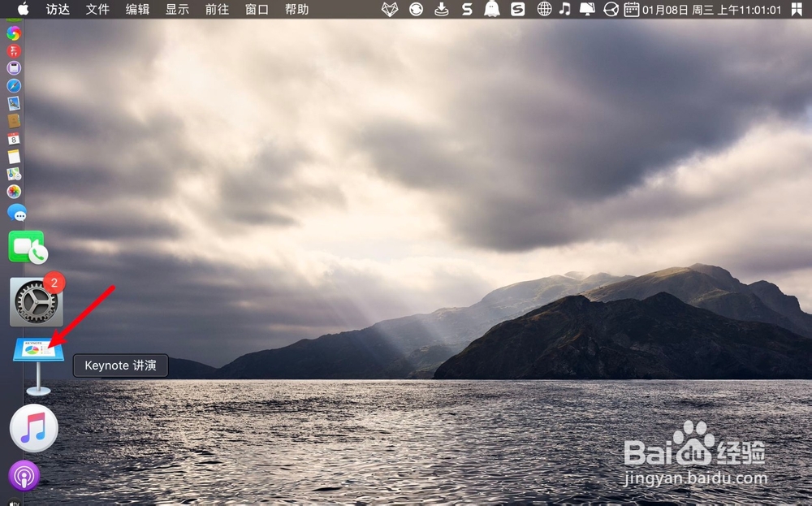Open the 前往 menu
Viewport: 812px width, 506px height.
click(217, 9)
